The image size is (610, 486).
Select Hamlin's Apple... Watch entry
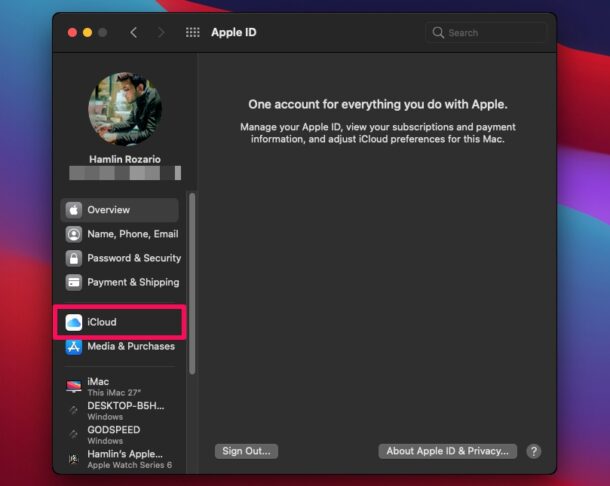click(121, 459)
